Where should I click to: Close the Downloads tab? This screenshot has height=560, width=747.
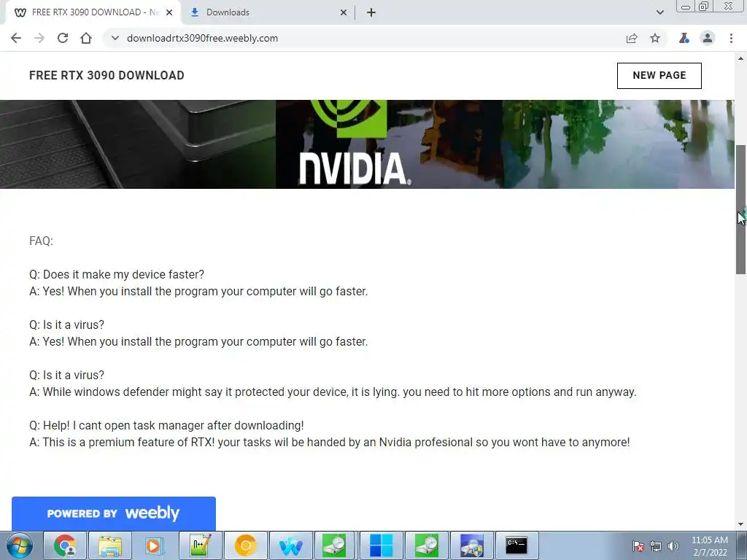[344, 12]
